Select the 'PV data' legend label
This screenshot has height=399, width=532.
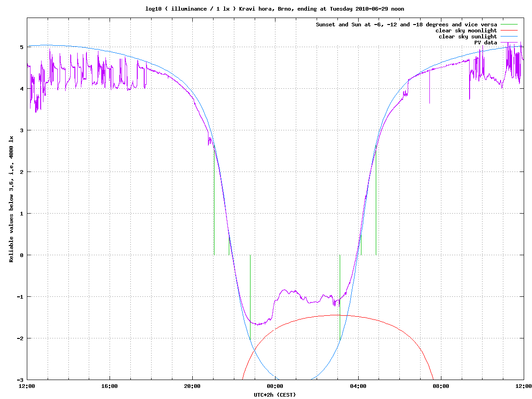click(x=485, y=43)
